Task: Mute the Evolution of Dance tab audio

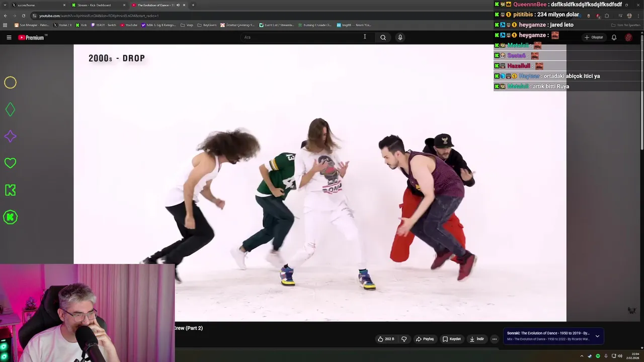Action: point(178,5)
